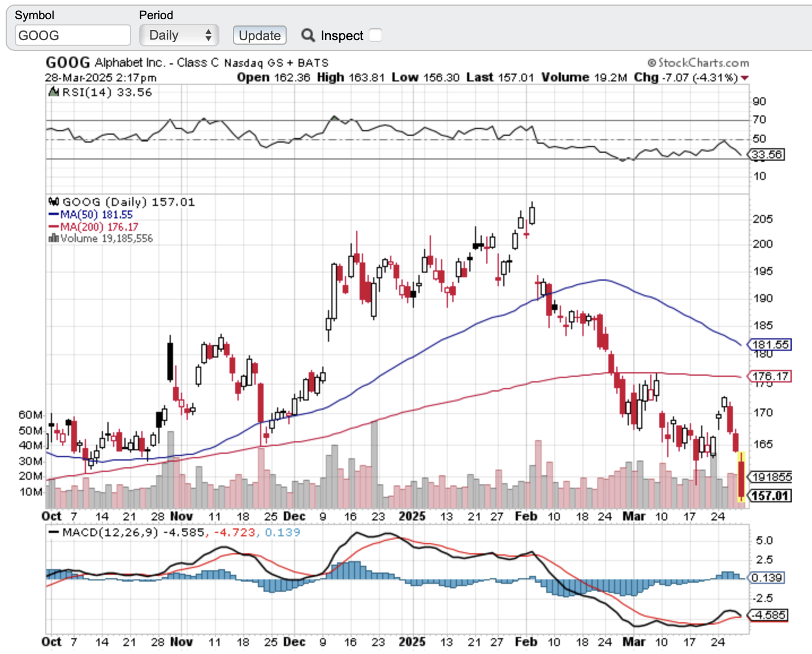Click the 60M volume axis label

pos(31,415)
